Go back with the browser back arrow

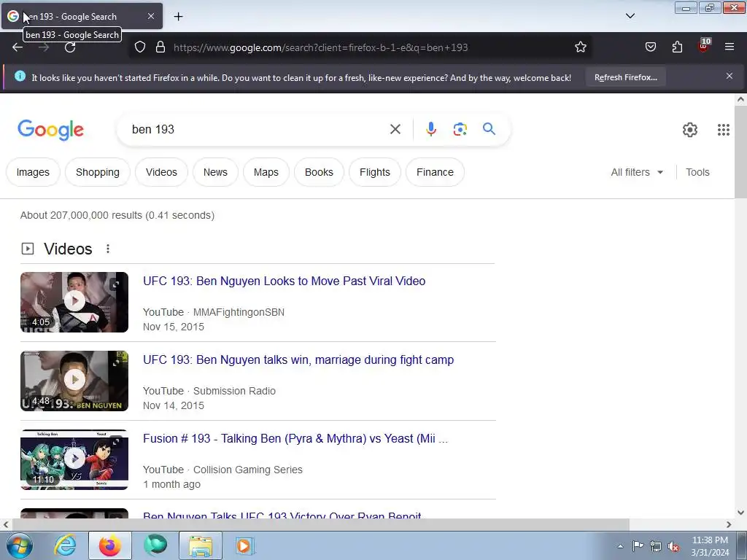tap(18, 47)
